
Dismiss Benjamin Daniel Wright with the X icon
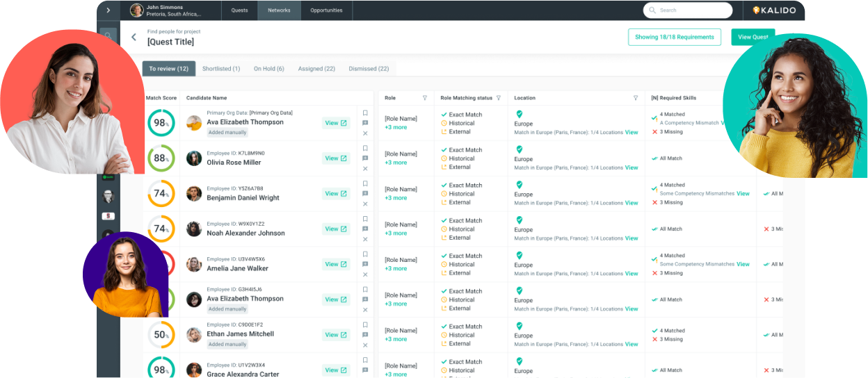[365, 204]
